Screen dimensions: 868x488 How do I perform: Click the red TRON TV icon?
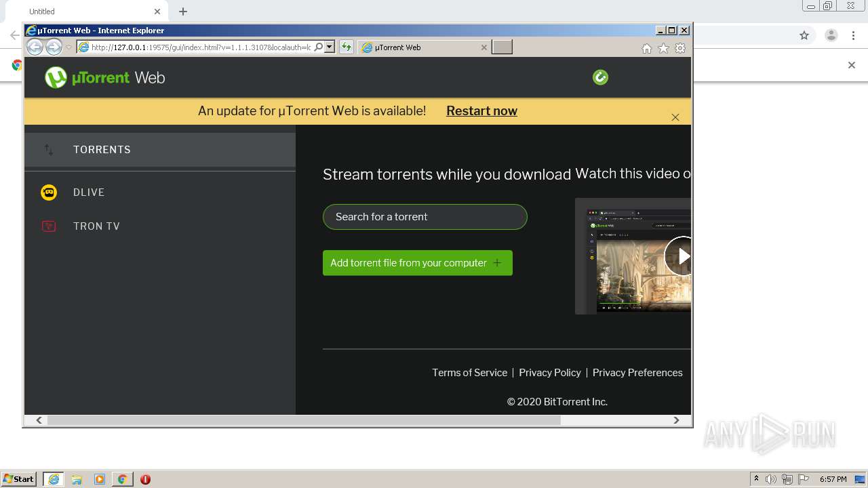[x=49, y=226]
